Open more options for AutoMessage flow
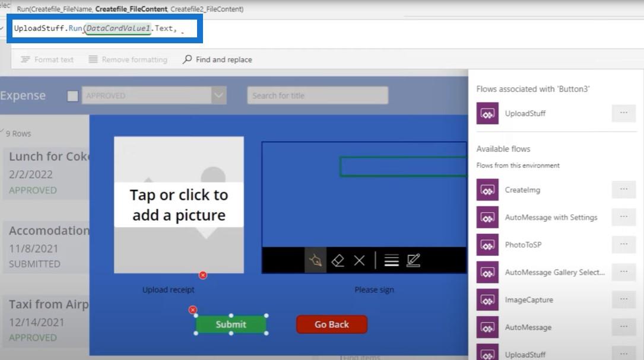Image resolution: width=644 pixels, height=360 pixels. 623,327
